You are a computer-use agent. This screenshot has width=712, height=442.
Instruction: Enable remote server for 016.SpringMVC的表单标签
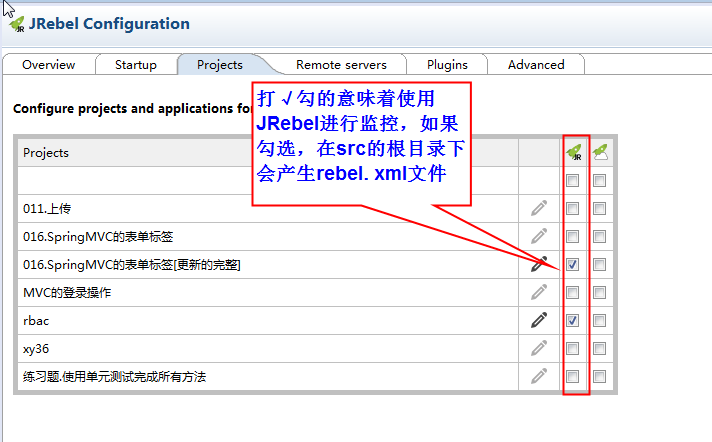click(599, 236)
